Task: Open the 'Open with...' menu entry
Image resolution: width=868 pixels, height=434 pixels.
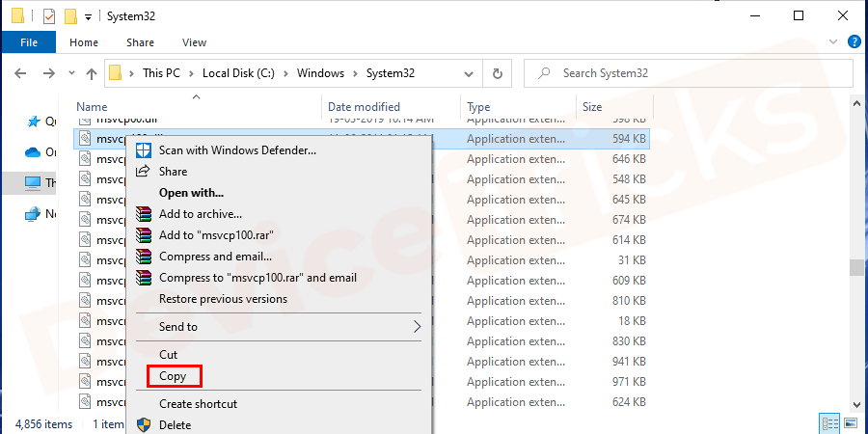Action: 191,193
